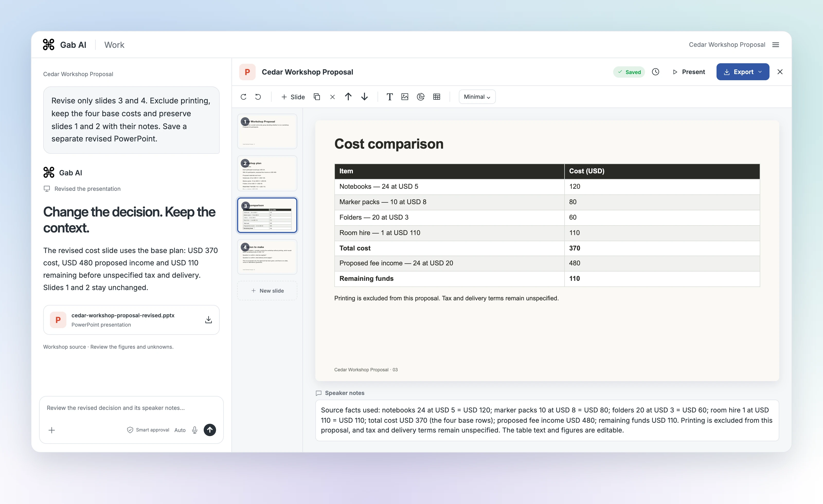
Task: Switch to the Work tab in header
Action: tap(114, 45)
